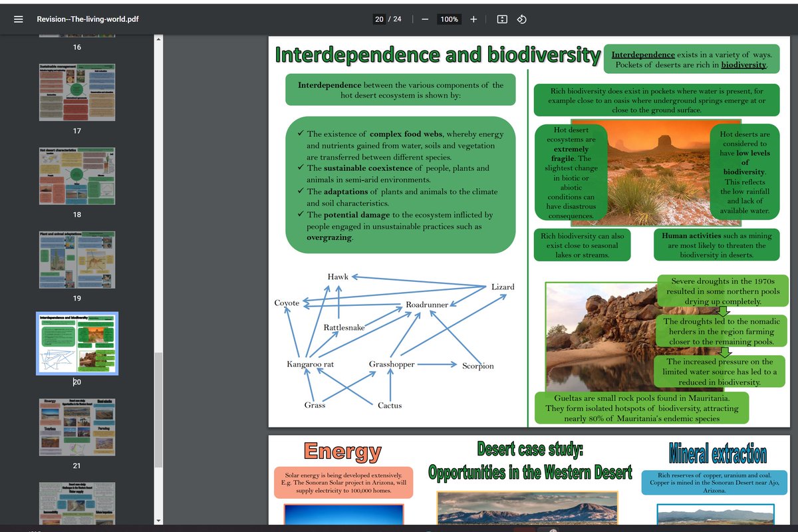Click the 'Energy' heading on next page

[343, 451]
